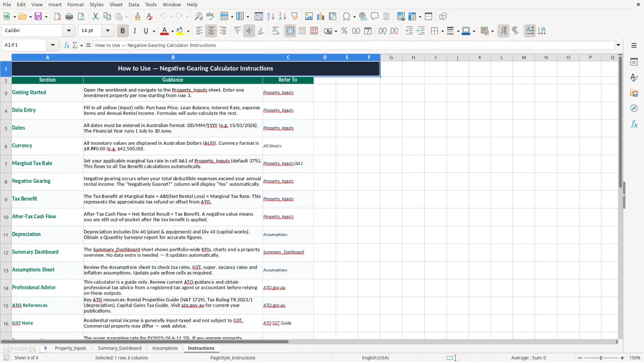Open the Data menu
This screenshot has width=644, height=362.
pos(134,4)
